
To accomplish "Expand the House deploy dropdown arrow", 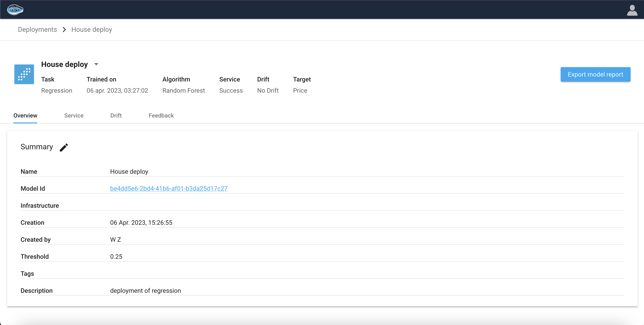I will coord(96,64).
